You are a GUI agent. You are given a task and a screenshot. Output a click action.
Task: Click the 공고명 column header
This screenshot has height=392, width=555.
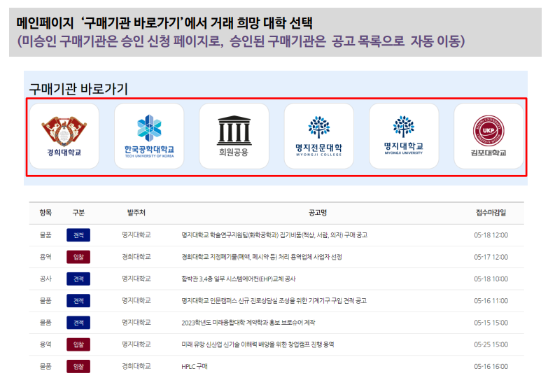click(318, 213)
